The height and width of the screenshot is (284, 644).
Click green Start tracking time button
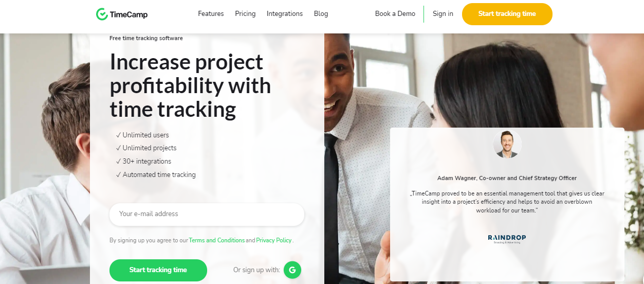pyautogui.click(x=158, y=270)
